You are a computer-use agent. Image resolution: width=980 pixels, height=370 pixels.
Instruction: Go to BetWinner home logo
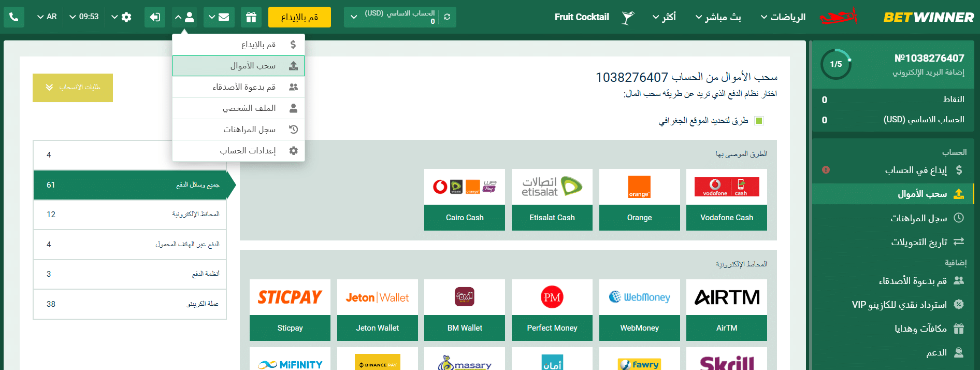click(x=929, y=17)
